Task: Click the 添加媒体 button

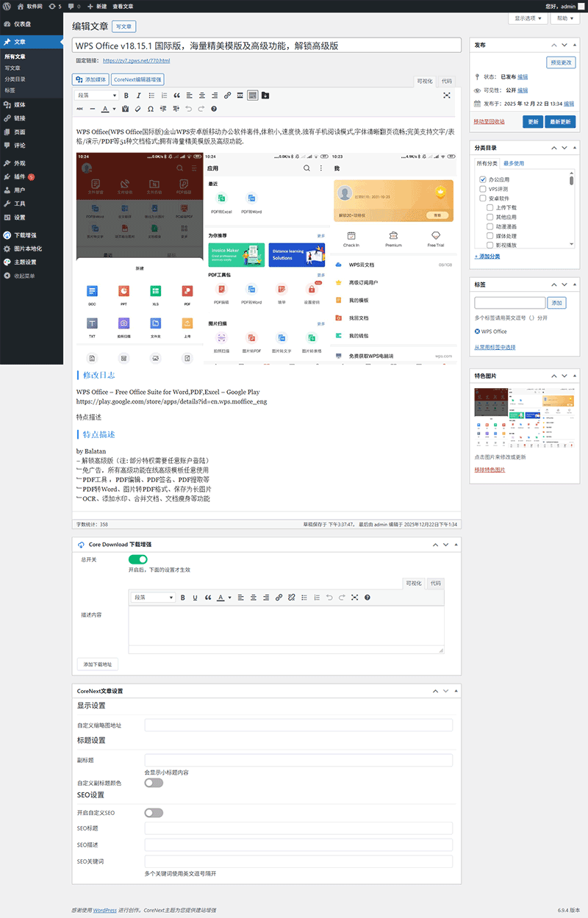Action: click(91, 79)
